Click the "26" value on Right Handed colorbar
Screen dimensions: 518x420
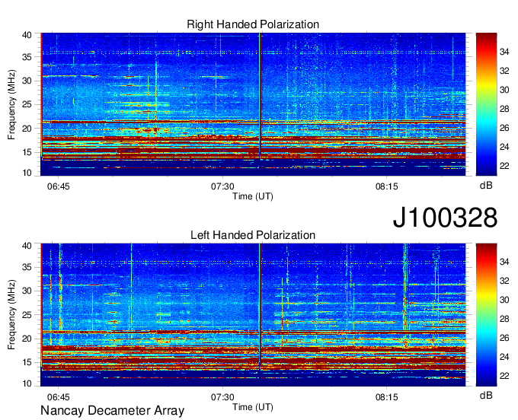coord(504,128)
